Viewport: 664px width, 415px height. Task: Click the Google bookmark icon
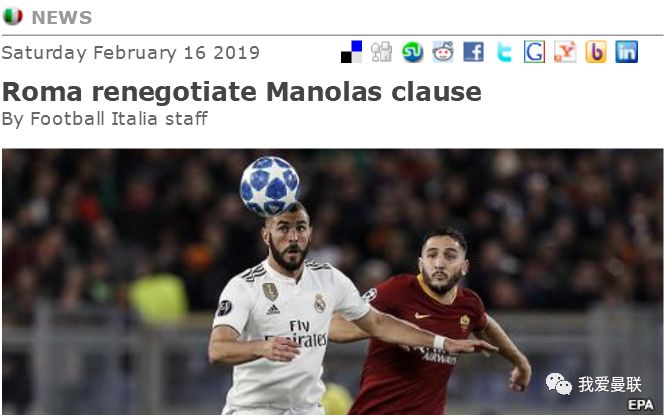(534, 52)
